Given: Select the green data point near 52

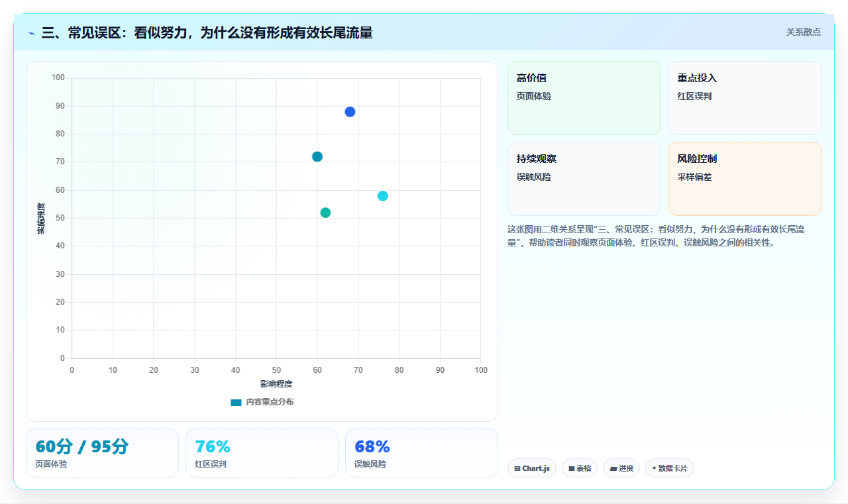Looking at the screenshot, I should 325,213.
